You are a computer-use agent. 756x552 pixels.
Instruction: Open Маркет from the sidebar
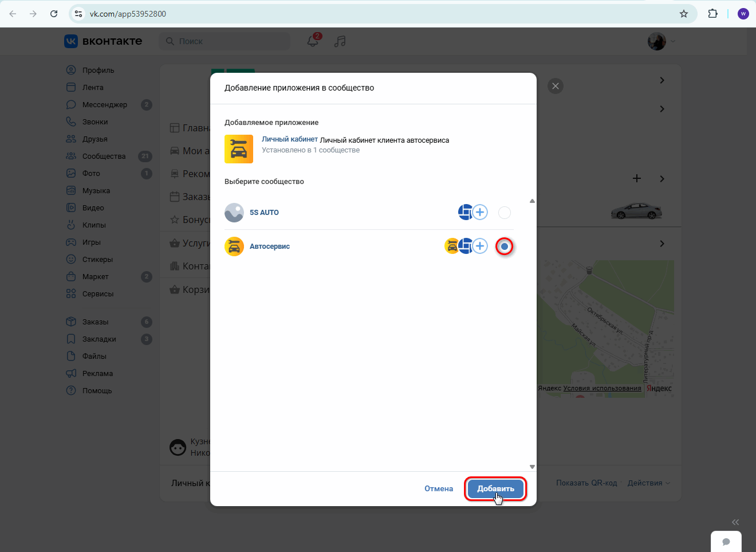click(x=96, y=276)
